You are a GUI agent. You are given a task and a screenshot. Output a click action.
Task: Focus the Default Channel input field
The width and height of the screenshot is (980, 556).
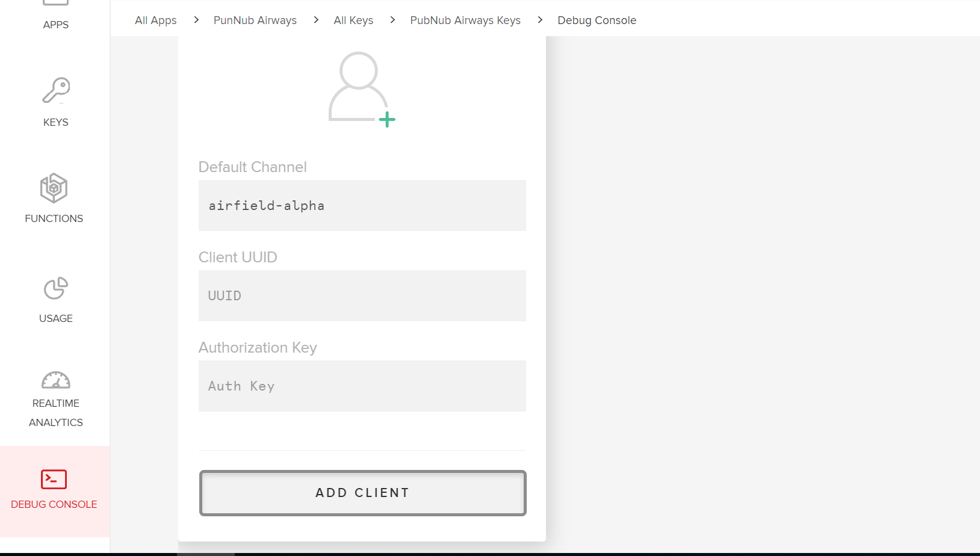coord(362,206)
